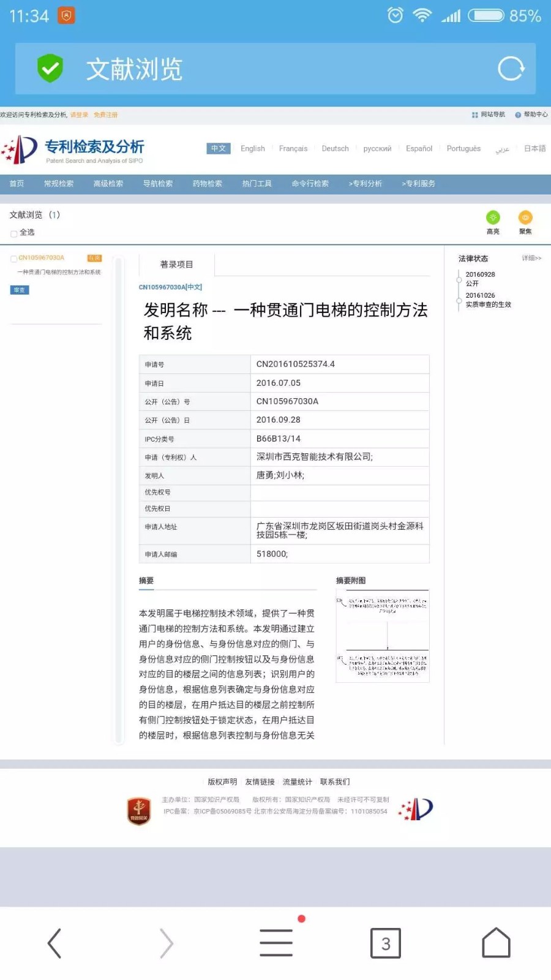
Task: Check the box beside CN105967030A in list
Action: tap(13, 258)
